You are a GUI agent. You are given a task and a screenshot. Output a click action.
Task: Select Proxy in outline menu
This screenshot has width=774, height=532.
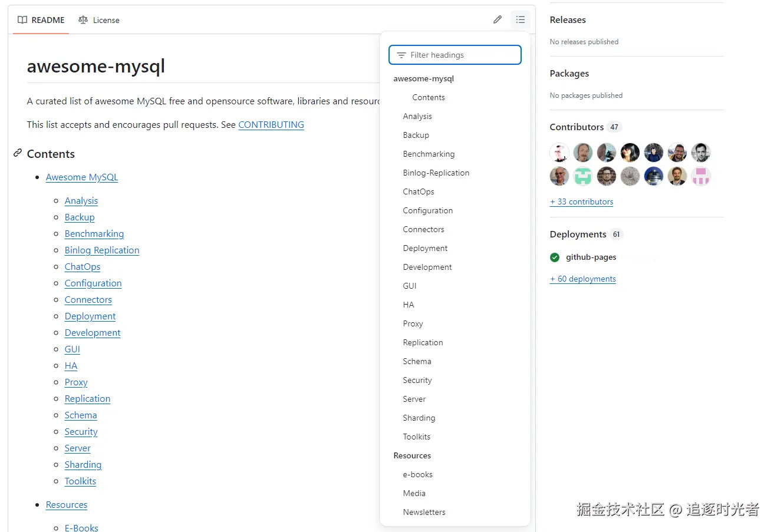tap(413, 323)
